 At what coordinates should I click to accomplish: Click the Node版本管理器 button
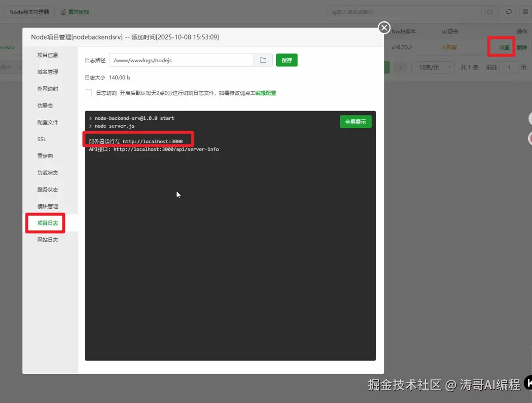coord(29,11)
